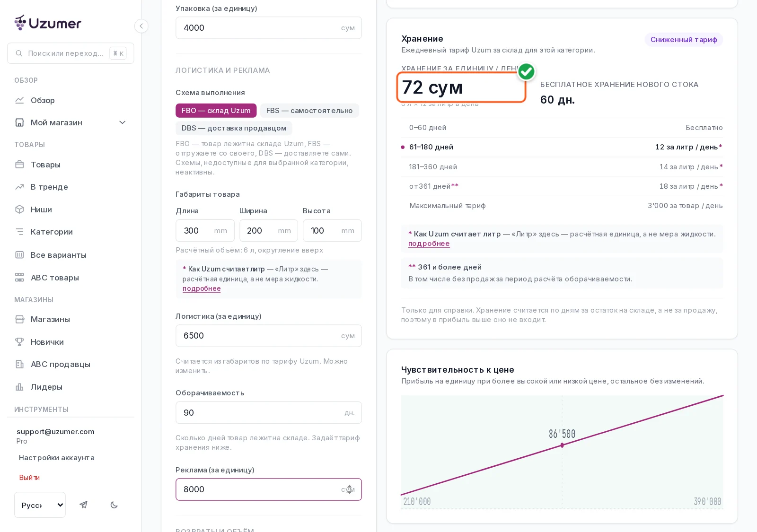Click the Магазины storefront icon
The height and width of the screenshot is (532, 757).
tap(19, 319)
